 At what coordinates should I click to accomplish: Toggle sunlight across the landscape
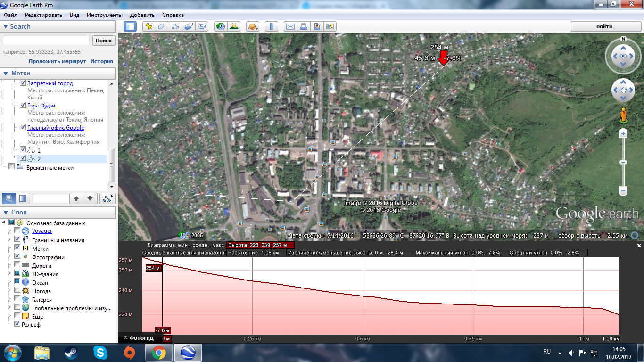(234, 26)
